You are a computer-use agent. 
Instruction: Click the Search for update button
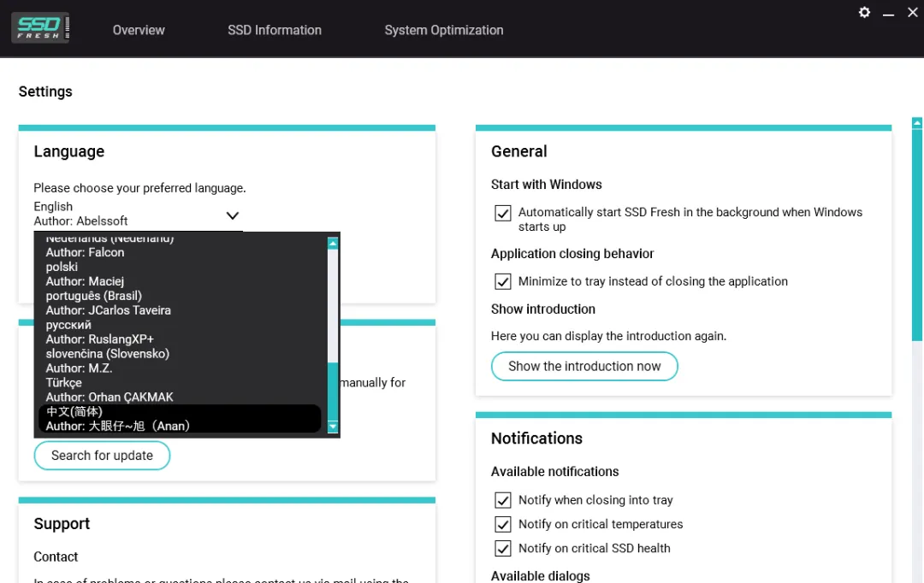click(102, 456)
